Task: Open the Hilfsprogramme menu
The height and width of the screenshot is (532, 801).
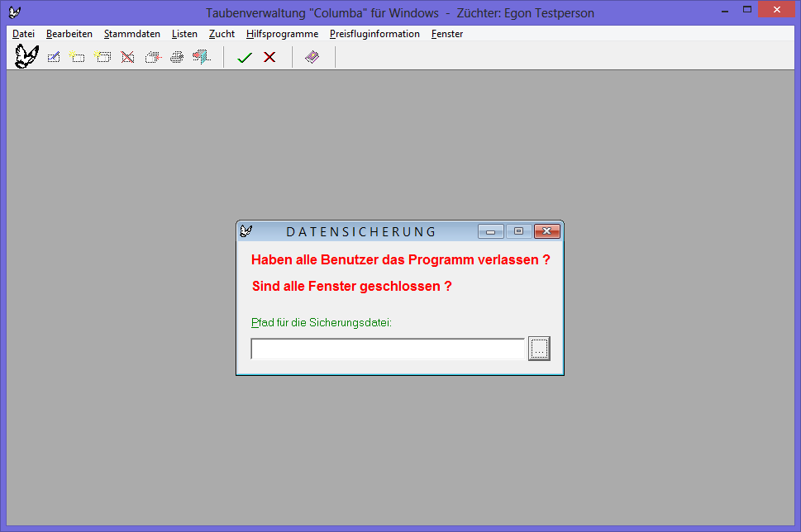Action: click(x=282, y=34)
